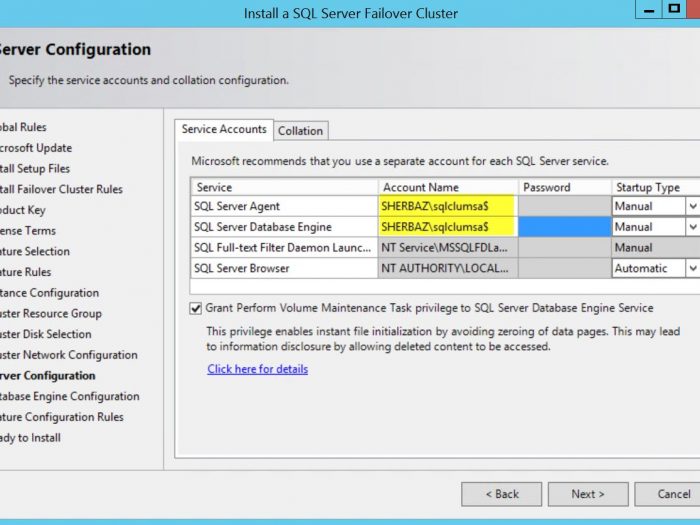Select Database Engine Configuration step in sidebar

[x=68, y=396]
